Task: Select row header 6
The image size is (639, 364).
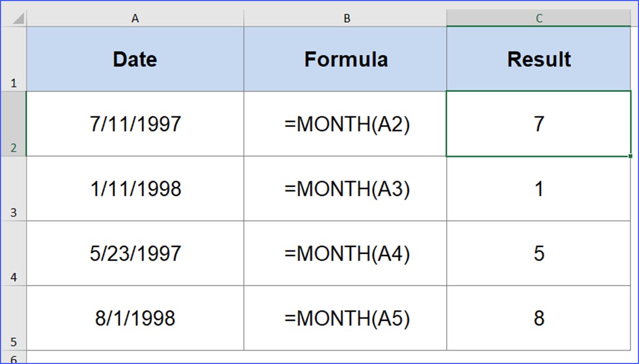Action: tap(14, 358)
